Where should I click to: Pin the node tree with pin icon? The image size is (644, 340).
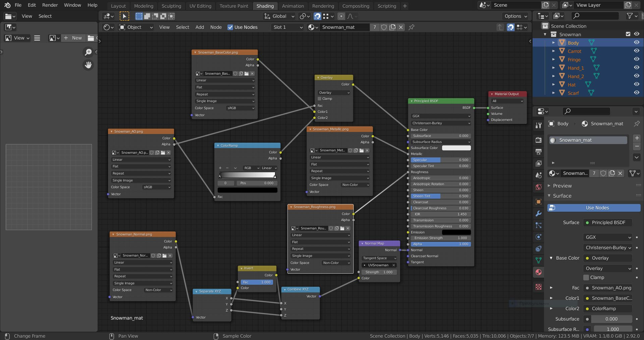click(x=412, y=27)
